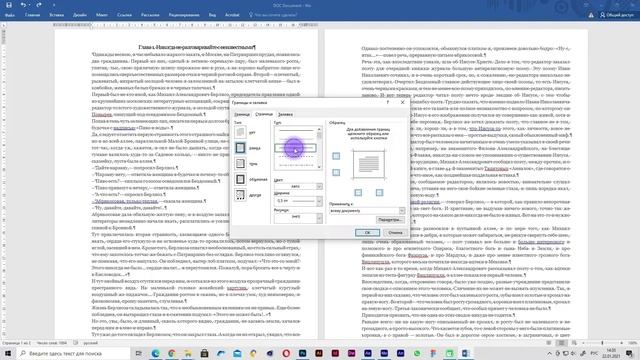Click OK button in borders dialog
The width and height of the screenshot is (640, 360).
click(x=367, y=233)
